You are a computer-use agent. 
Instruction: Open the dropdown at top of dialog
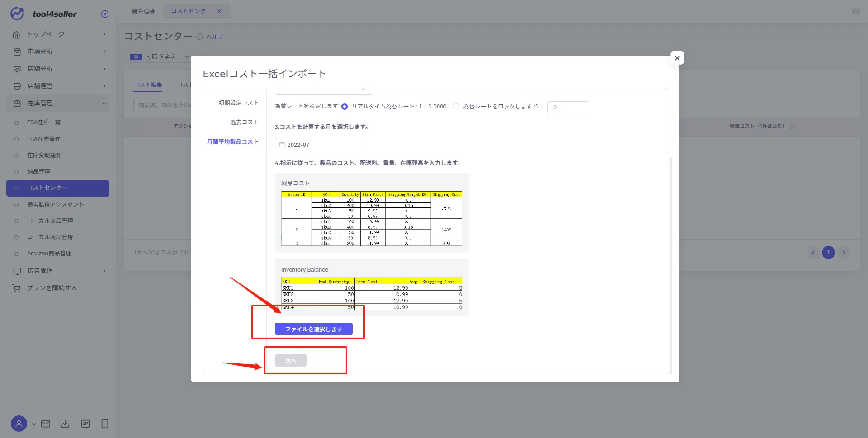coord(324,90)
